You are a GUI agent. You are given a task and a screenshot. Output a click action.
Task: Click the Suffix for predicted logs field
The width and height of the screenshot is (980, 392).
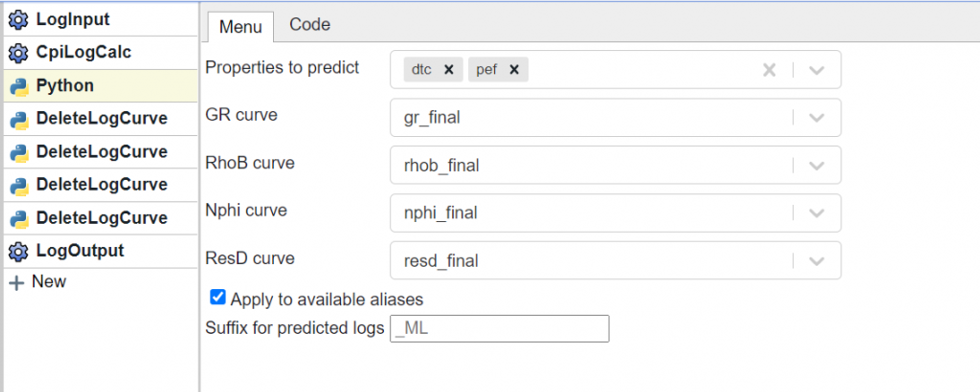click(499, 328)
